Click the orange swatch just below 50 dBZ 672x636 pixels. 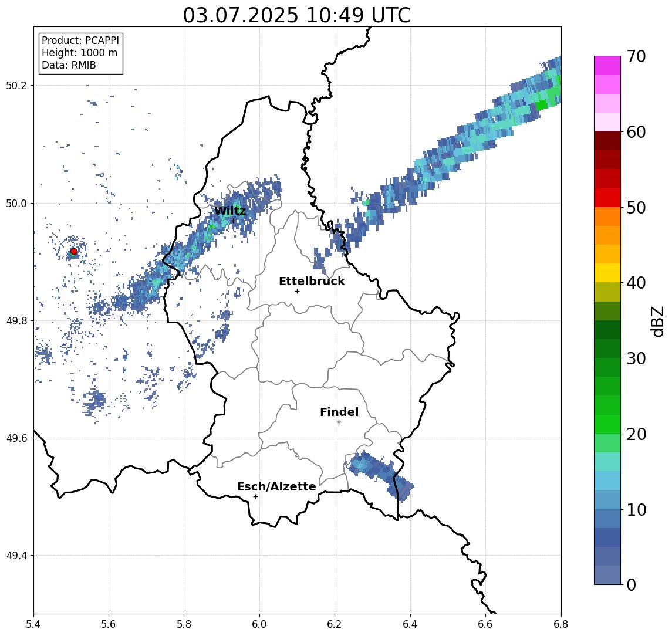click(x=607, y=216)
